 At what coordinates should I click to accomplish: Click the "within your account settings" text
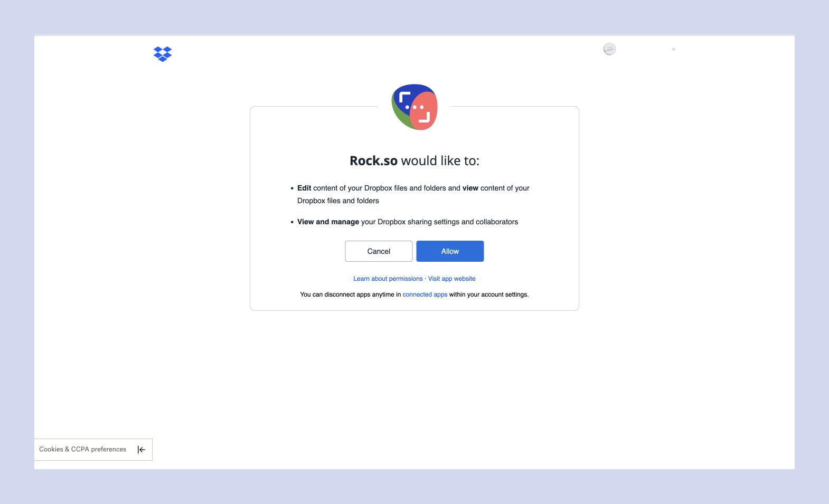(488, 294)
